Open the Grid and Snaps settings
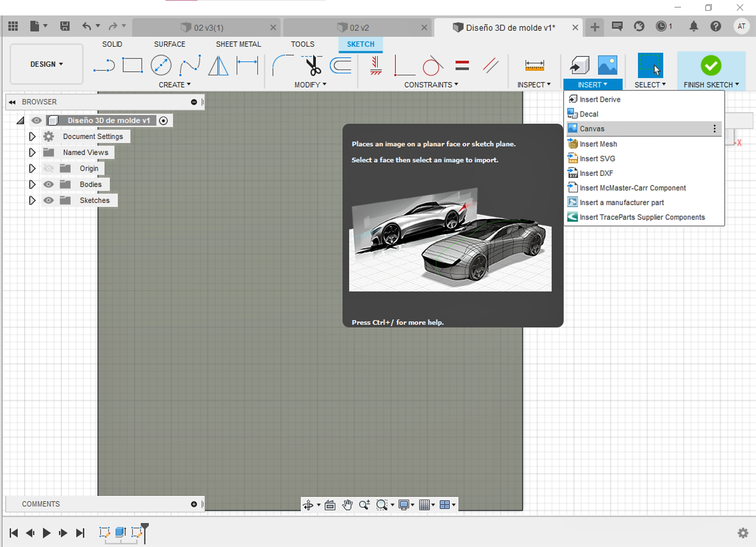 tap(427, 505)
